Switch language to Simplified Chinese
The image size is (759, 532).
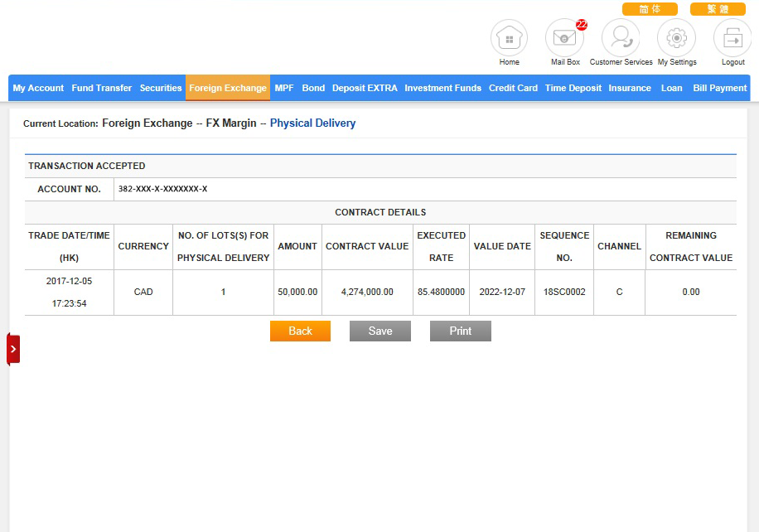click(650, 9)
